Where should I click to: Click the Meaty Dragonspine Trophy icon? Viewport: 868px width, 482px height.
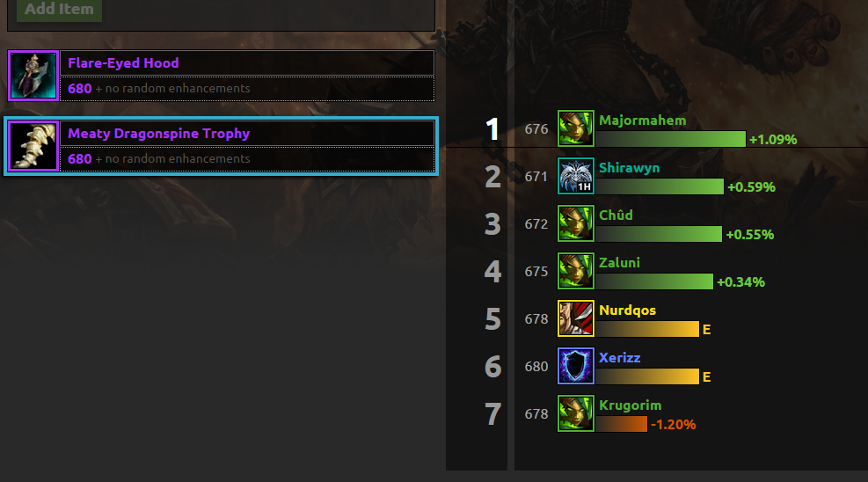tap(33, 146)
